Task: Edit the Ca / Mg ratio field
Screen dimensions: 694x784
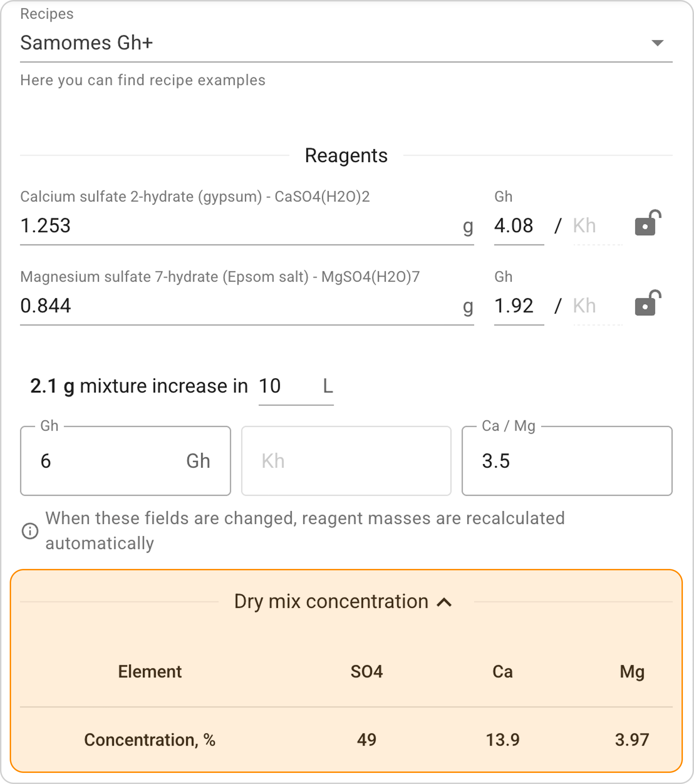Action: point(566,461)
